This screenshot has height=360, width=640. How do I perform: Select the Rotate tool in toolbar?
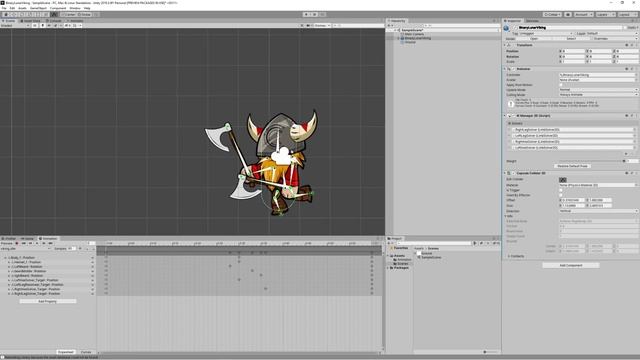click(x=21, y=14)
